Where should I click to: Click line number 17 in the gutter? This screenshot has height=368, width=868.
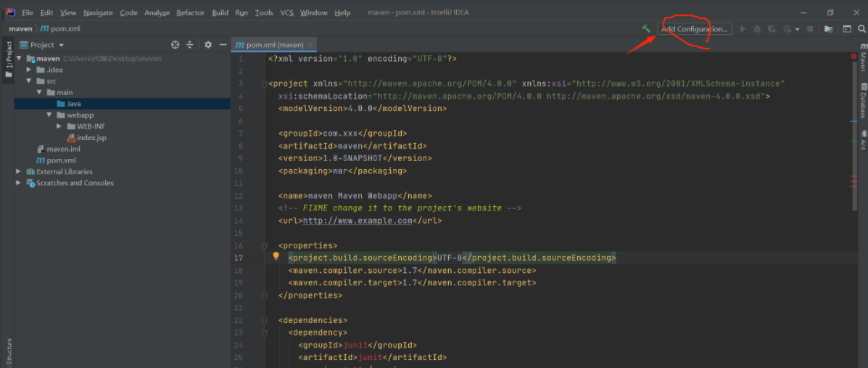pos(237,258)
